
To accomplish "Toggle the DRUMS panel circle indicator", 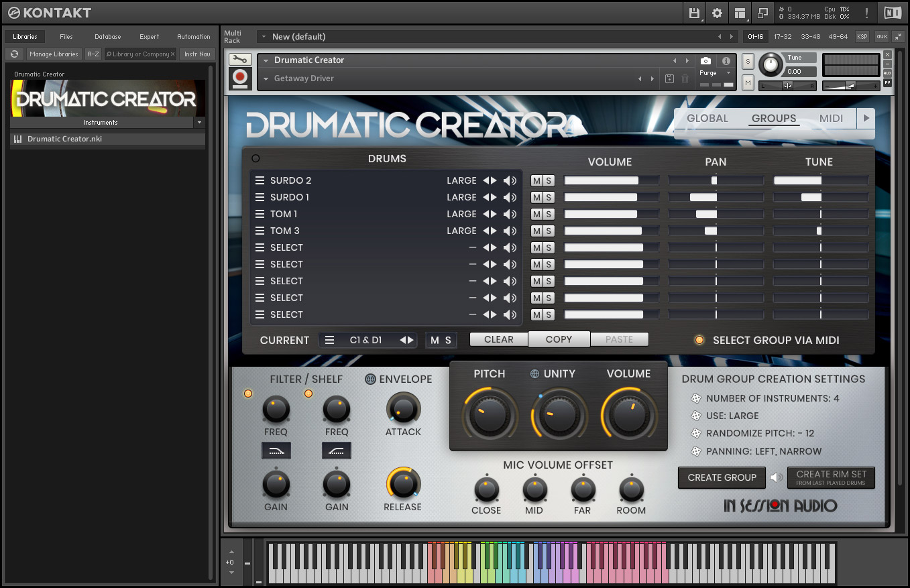I will coord(255,159).
